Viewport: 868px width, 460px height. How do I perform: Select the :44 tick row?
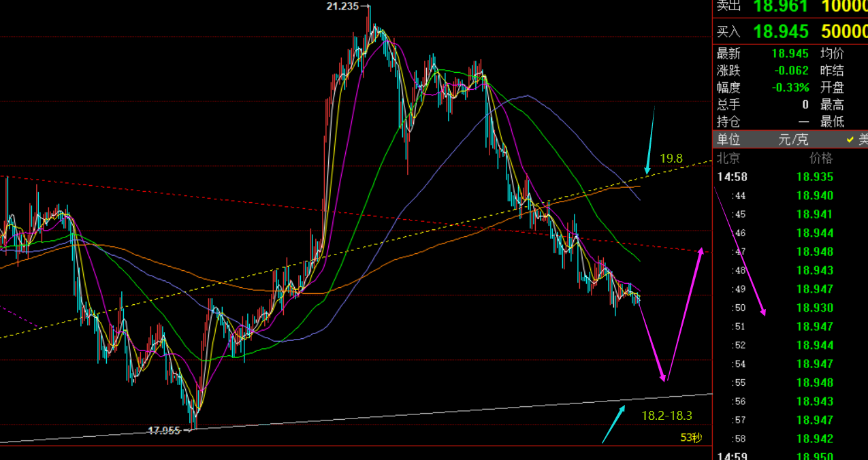click(x=790, y=196)
